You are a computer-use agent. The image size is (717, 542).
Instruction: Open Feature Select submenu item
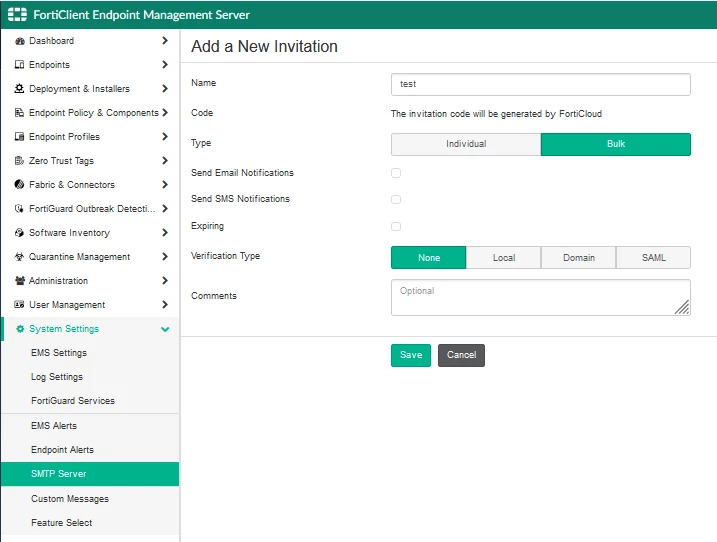[x=90, y=523]
